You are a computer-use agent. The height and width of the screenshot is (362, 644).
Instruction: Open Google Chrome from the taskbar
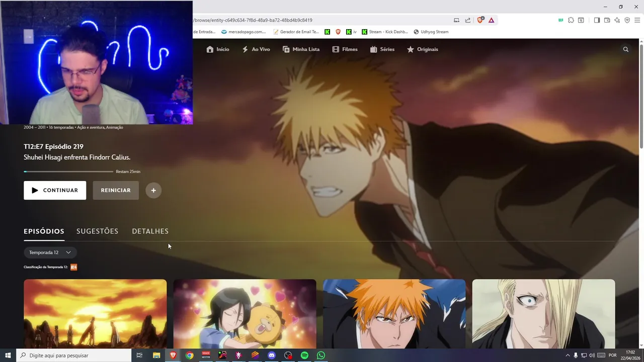click(x=189, y=355)
